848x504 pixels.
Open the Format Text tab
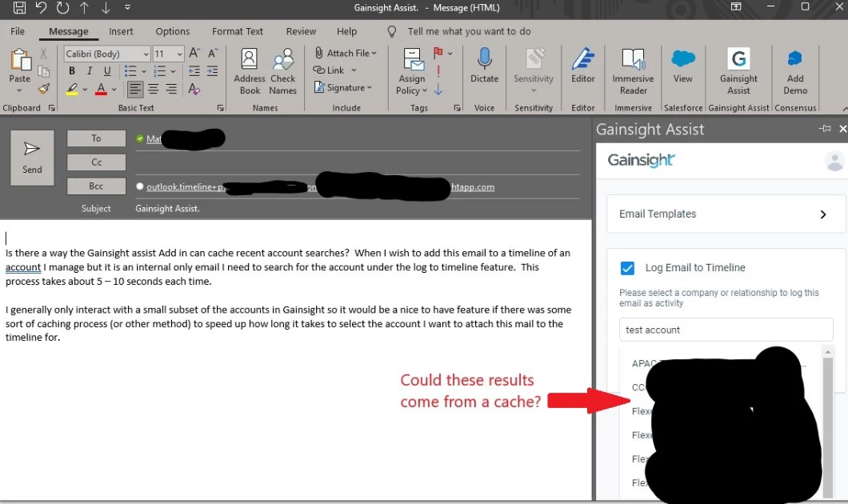pos(238,31)
